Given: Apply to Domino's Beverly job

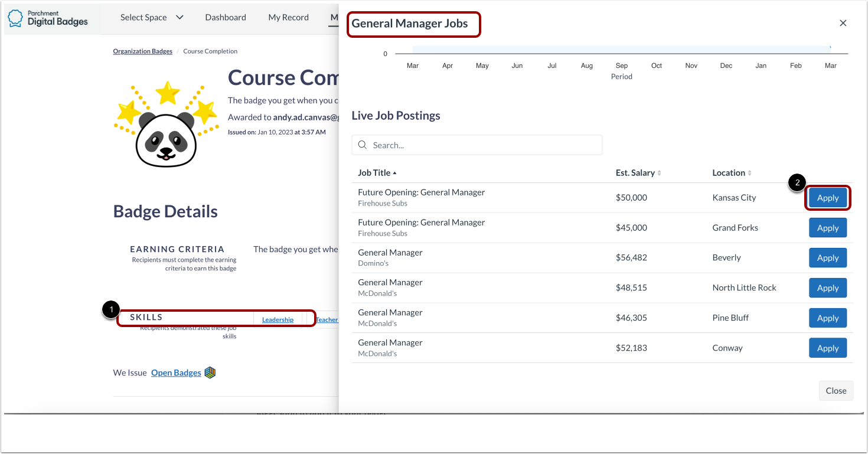Looking at the screenshot, I should (828, 258).
